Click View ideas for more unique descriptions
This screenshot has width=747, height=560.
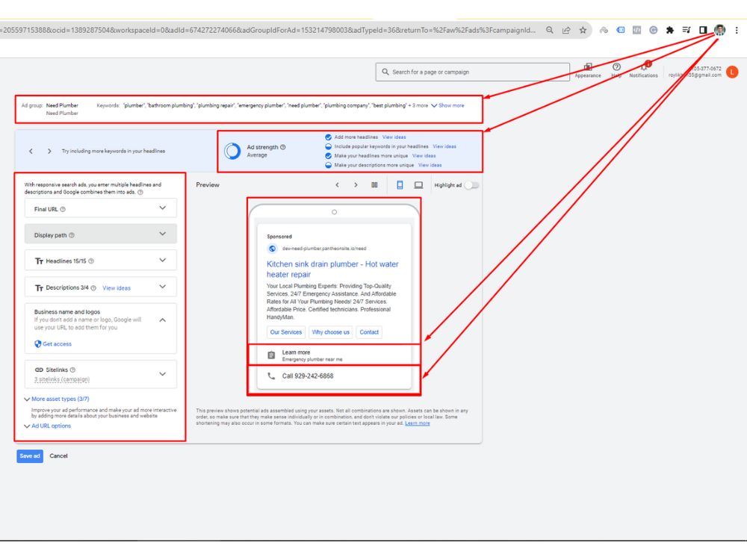click(x=430, y=165)
